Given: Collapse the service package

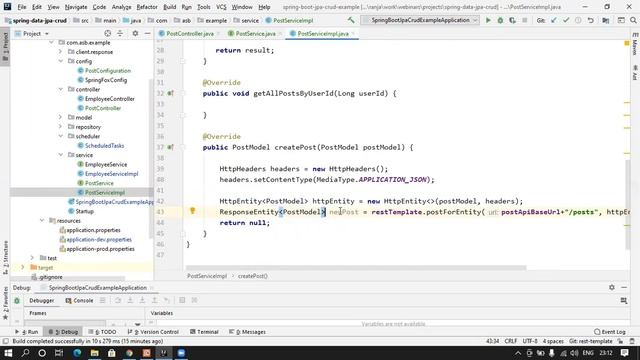Looking at the screenshot, I should (60, 155).
